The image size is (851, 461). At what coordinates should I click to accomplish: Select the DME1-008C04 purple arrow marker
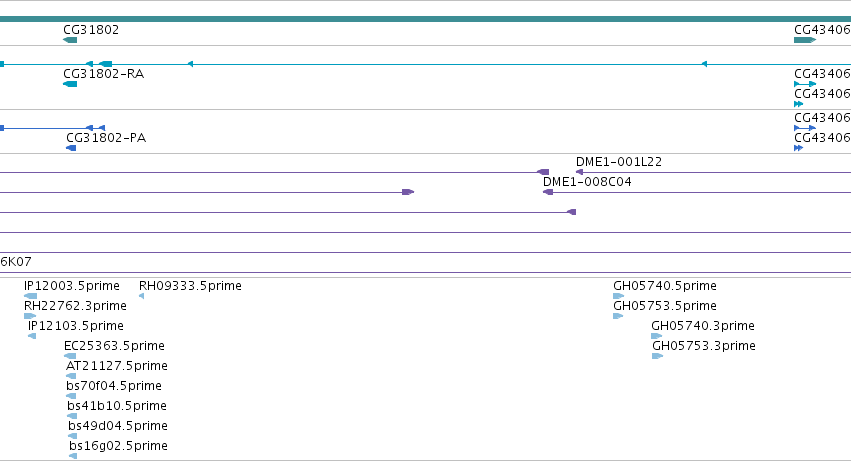pyautogui.click(x=548, y=192)
